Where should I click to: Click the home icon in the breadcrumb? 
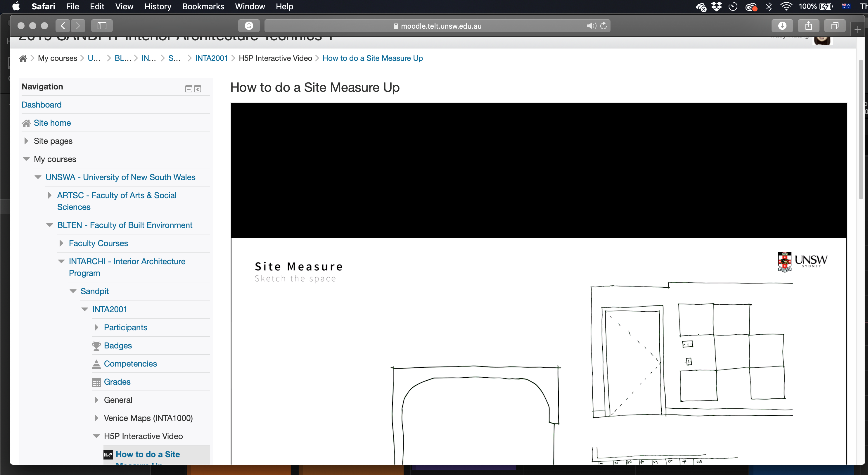[x=23, y=59]
